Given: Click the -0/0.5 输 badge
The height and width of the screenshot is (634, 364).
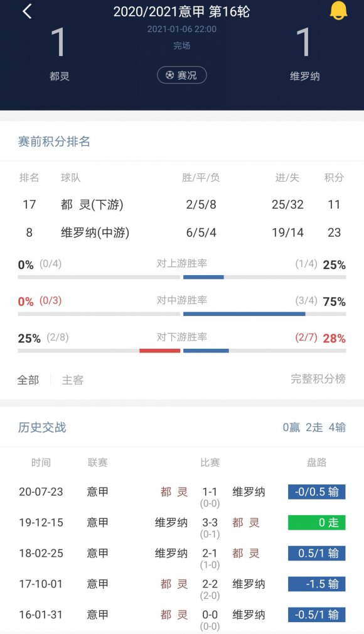Looking at the screenshot, I should pos(316,493).
